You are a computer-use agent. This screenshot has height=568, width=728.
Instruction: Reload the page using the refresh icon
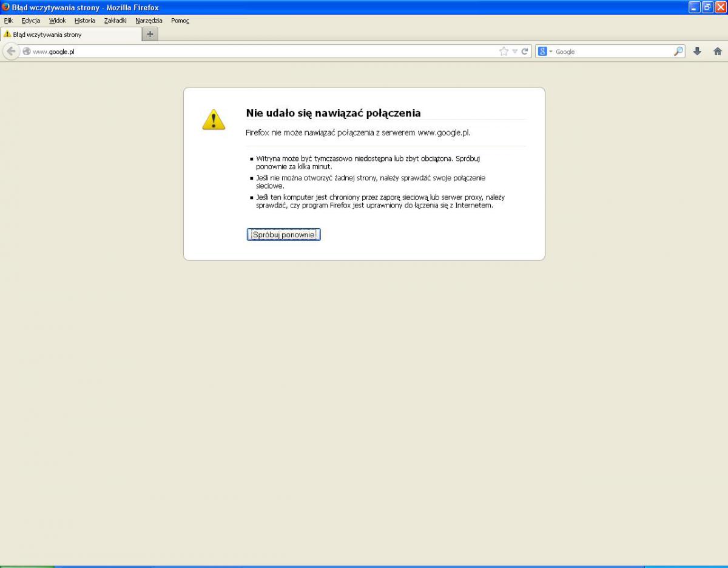[525, 52]
